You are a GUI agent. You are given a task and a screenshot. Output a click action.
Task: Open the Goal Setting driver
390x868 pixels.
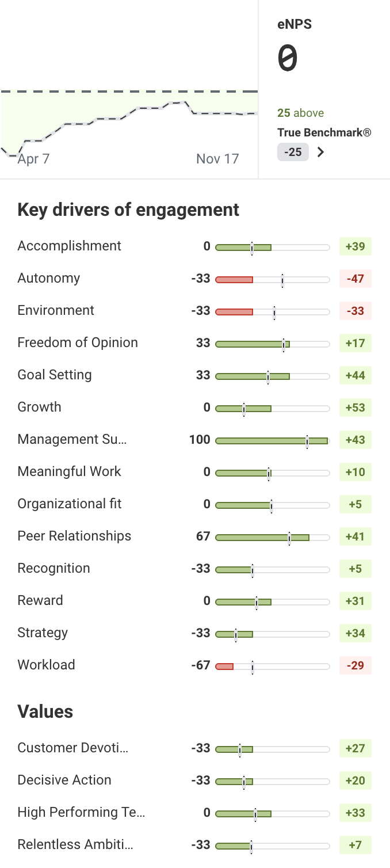[55, 375]
